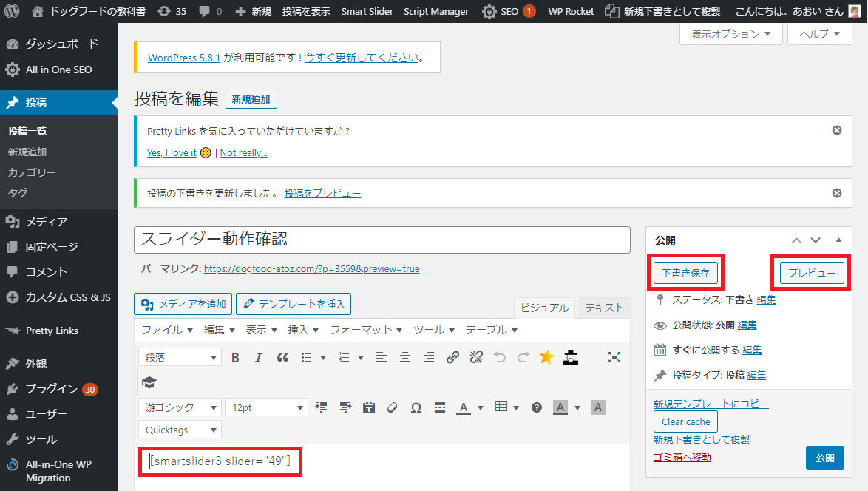Click the post title input field

pyautogui.click(x=382, y=240)
